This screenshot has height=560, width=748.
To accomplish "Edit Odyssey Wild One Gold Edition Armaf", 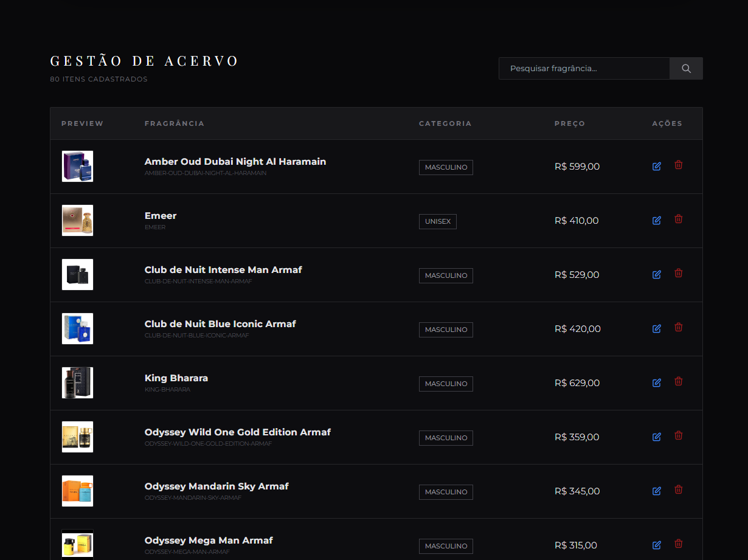I will 657,437.
